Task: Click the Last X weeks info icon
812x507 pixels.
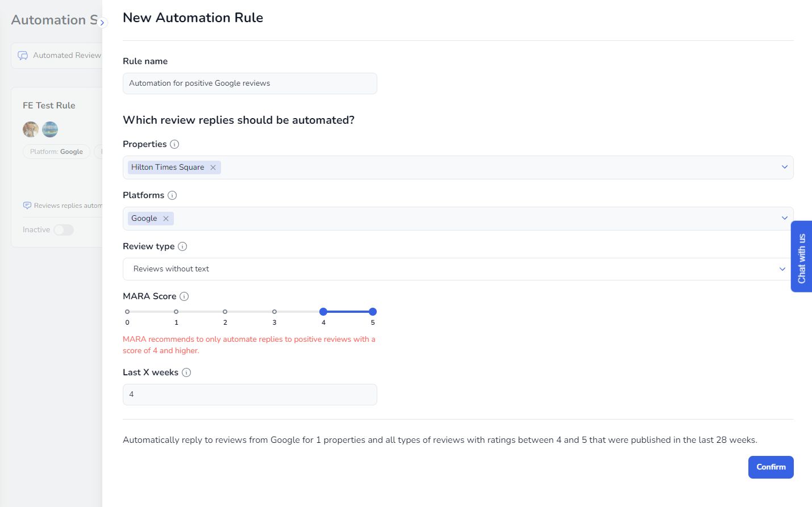Action: 186,372
